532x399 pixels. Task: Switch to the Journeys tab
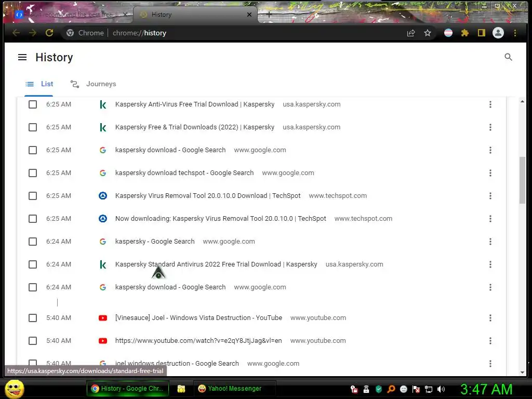tap(94, 84)
